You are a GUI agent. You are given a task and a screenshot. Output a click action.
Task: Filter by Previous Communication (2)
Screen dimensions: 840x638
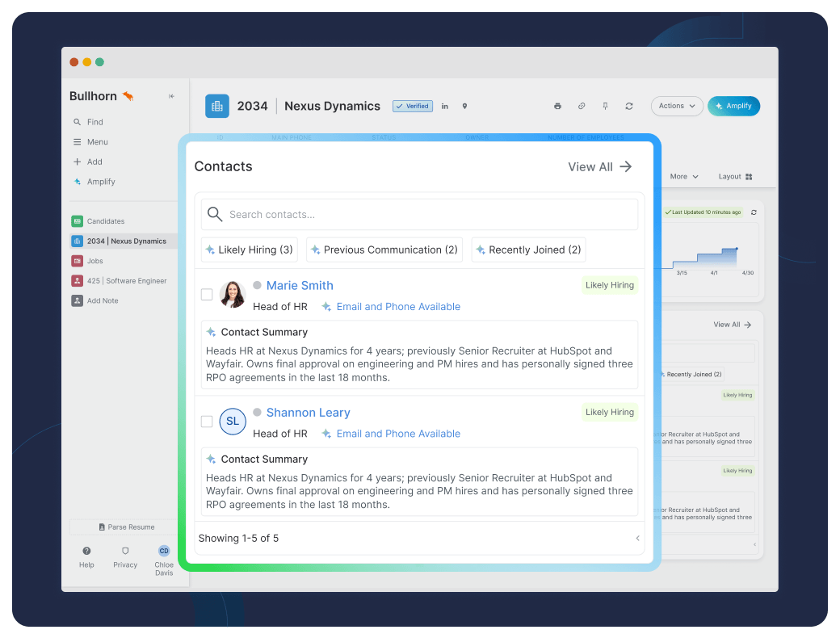(x=384, y=250)
